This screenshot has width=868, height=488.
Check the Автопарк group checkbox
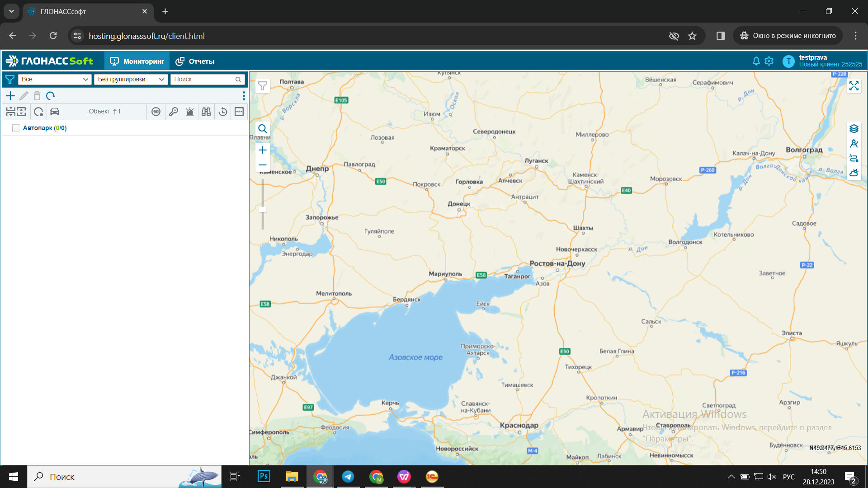16,128
